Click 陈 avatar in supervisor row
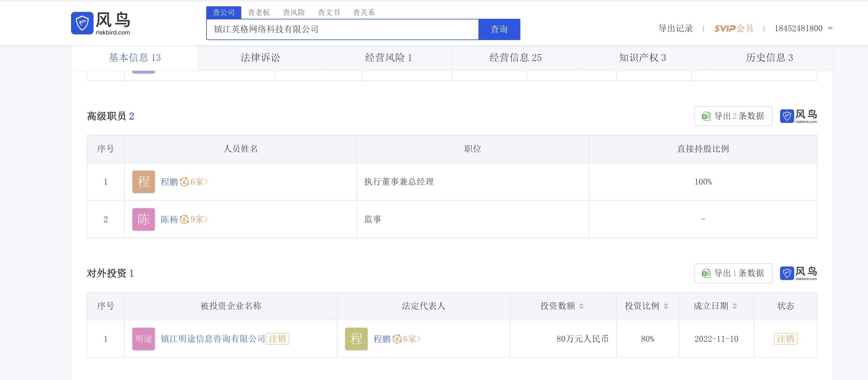Image resolution: width=868 pixels, height=380 pixels. [143, 219]
